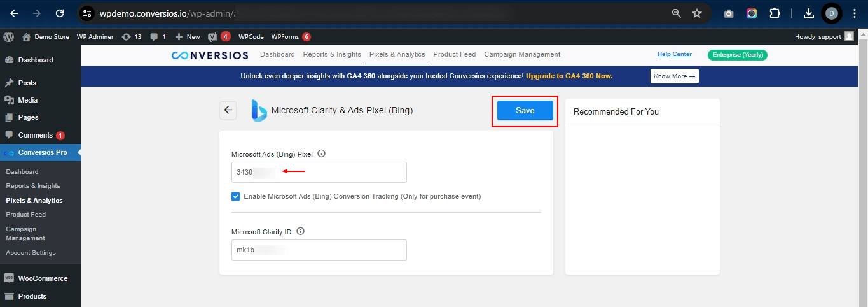The width and height of the screenshot is (868, 307).
Task: Open browser downloads icon
Action: (809, 13)
